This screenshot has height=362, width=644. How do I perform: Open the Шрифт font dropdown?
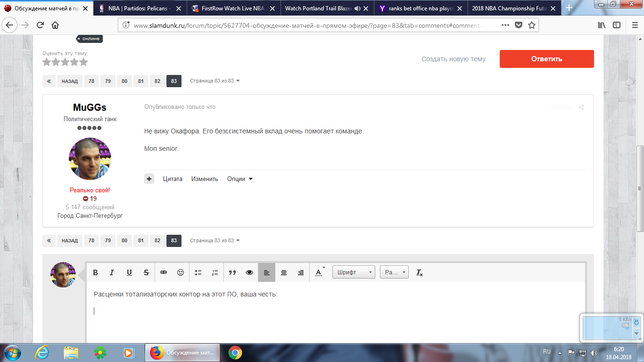pos(354,272)
